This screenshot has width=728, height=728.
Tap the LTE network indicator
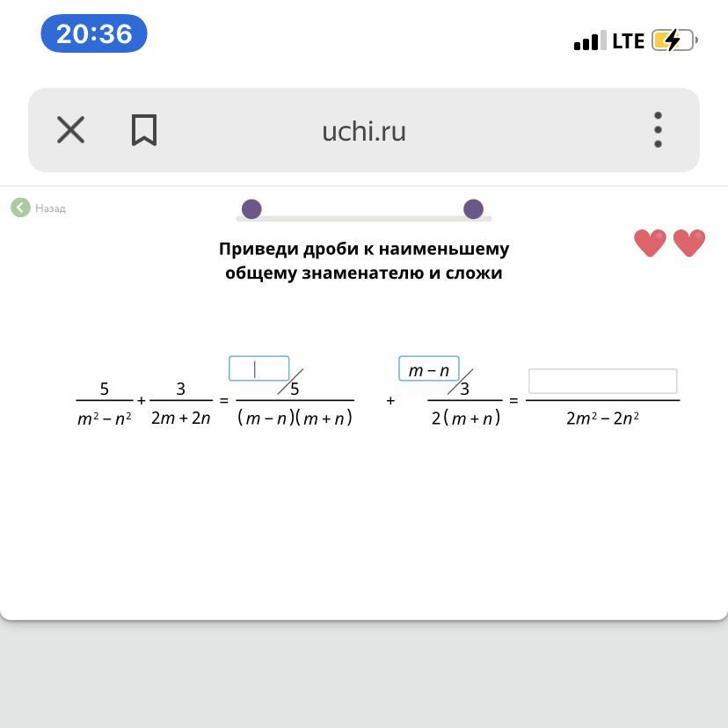click(x=628, y=41)
